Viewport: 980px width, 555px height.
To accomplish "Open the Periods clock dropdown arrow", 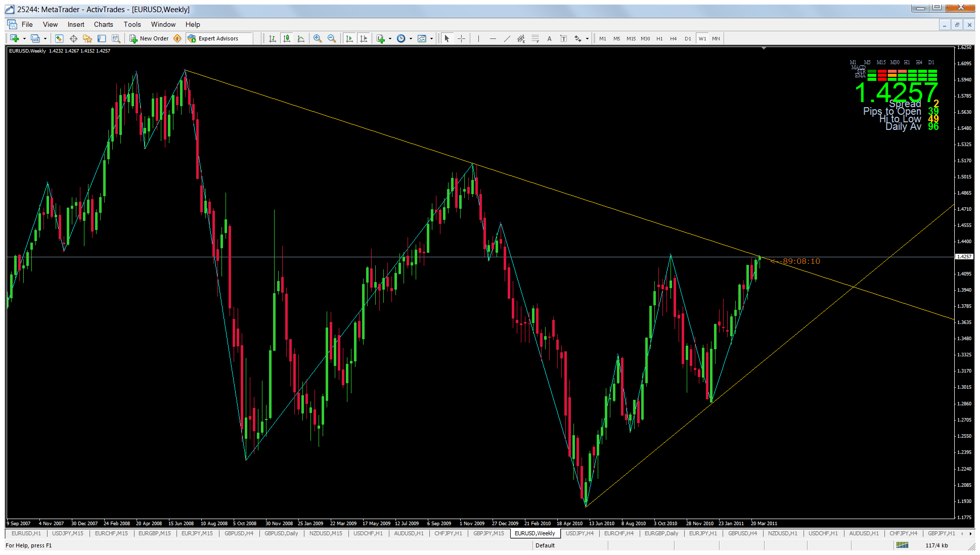I will [411, 38].
